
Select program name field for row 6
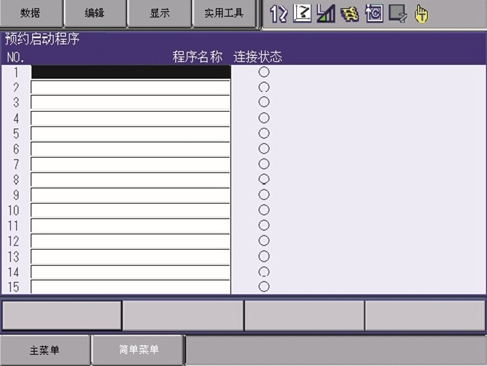(131, 149)
